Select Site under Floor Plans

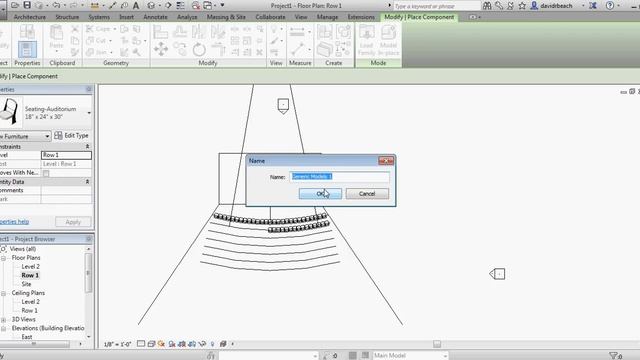pos(26,284)
